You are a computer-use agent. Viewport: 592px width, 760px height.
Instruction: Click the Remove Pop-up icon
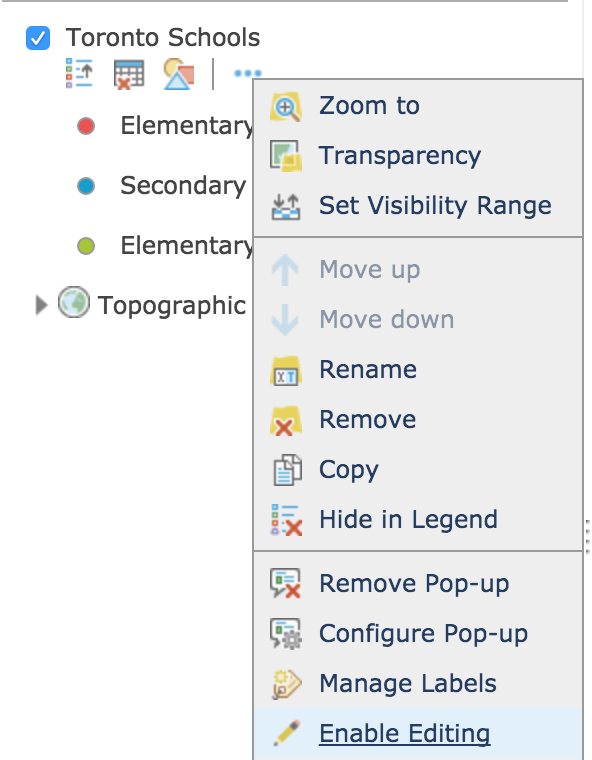286,584
